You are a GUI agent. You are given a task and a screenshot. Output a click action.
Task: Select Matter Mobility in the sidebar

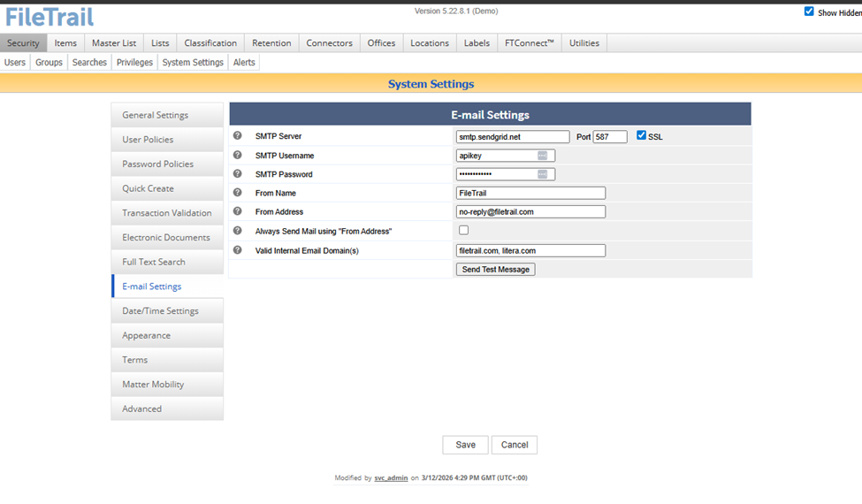(x=167, y=384)
